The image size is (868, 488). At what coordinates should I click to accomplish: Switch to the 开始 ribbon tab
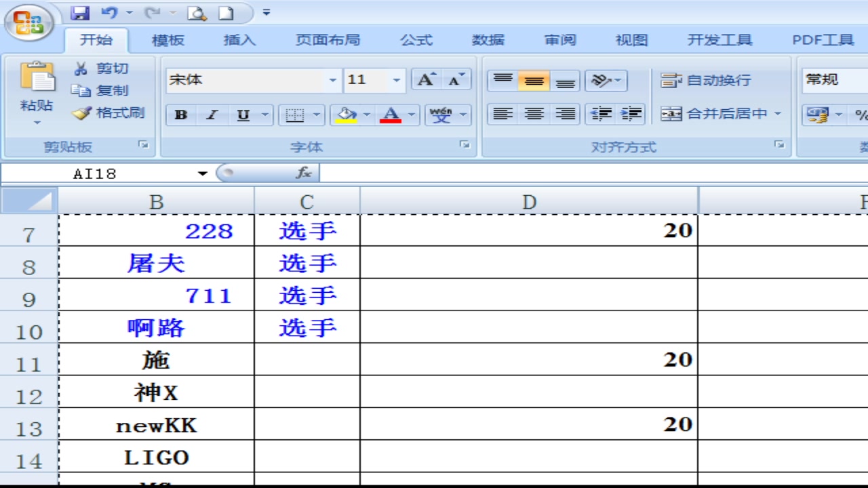tap(96, 40)
